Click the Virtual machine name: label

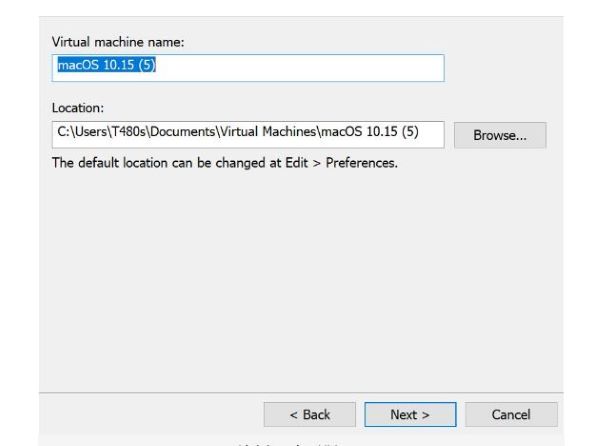(x=118, y=42)
